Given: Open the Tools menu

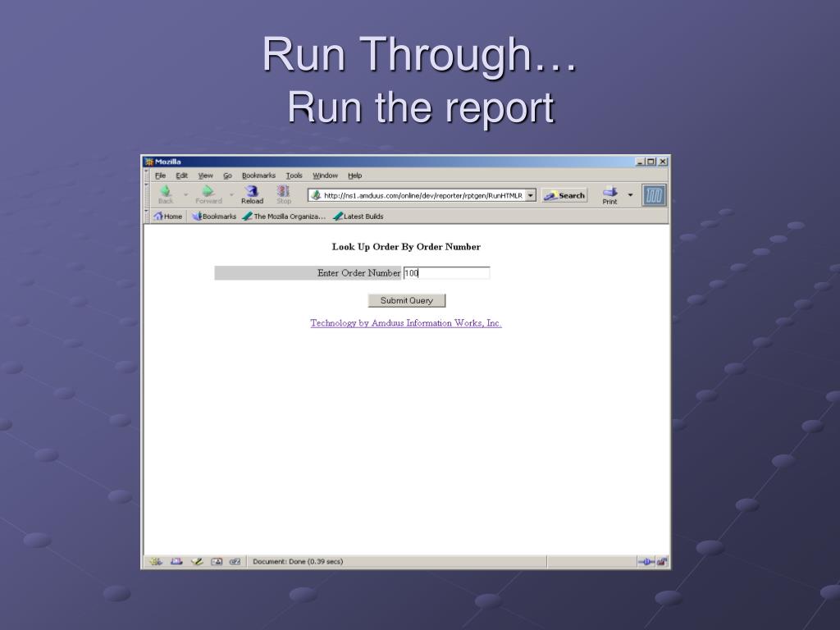Looking at the screenshot, I should pyautogui.click(x=294, y=176).
